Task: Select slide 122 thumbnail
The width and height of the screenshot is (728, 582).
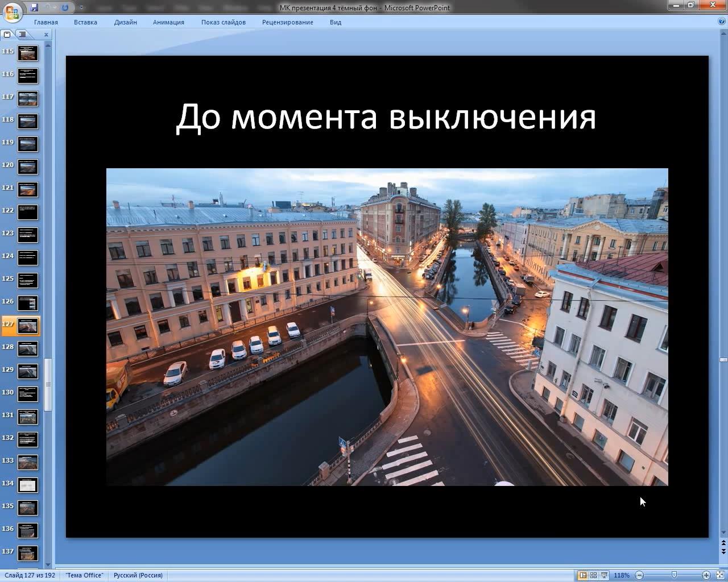Action: point(28,212)
